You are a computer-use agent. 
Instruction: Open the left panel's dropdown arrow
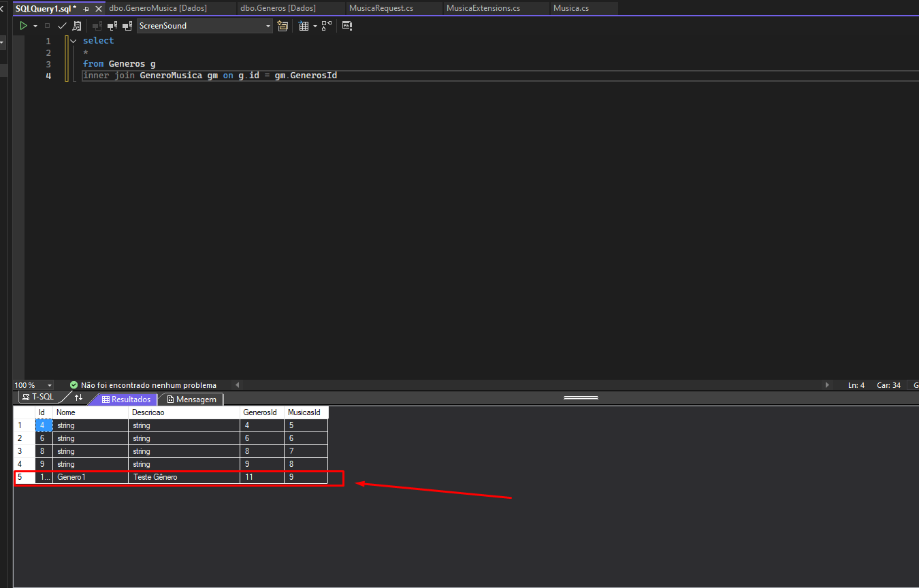[2, 43]
